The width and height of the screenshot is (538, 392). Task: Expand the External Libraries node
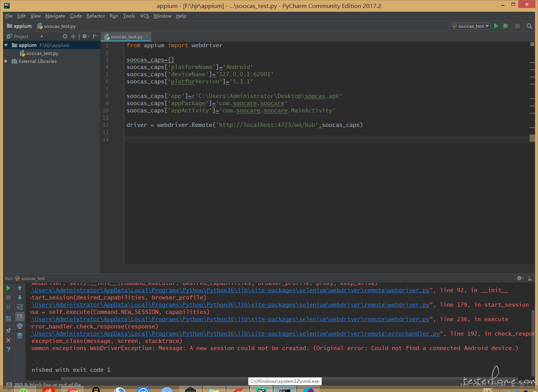pyautogui.click(x=6, y=61)
